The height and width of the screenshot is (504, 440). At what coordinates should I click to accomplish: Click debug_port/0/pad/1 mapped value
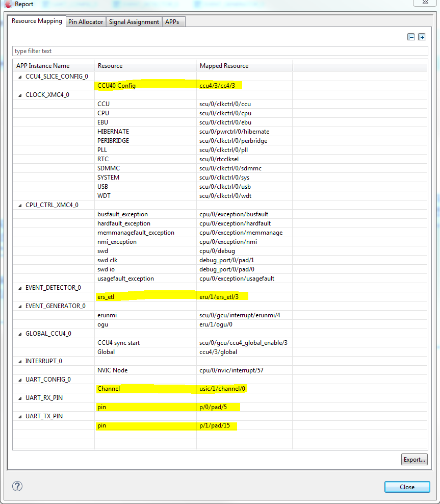[x=226, y=260]
